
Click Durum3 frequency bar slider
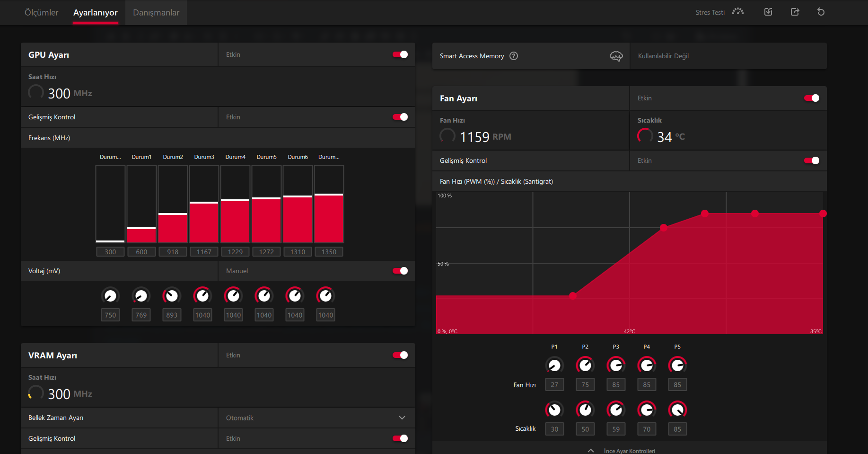tap(204, 204)
